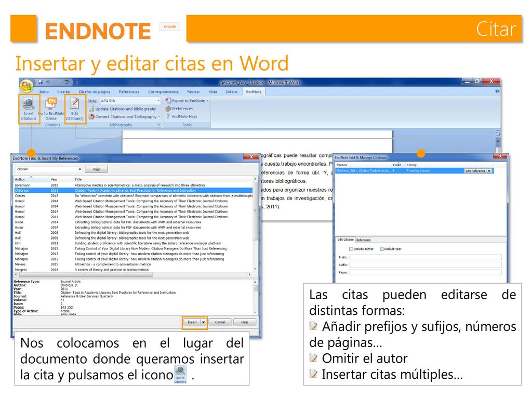Select the Borrmann 2015 reference row
532x399 pixels.
click(133, 185)
